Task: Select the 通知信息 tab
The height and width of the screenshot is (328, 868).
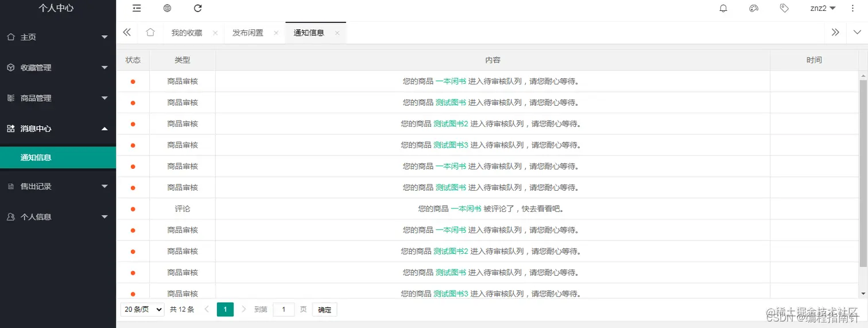Action: click(309, 33)
